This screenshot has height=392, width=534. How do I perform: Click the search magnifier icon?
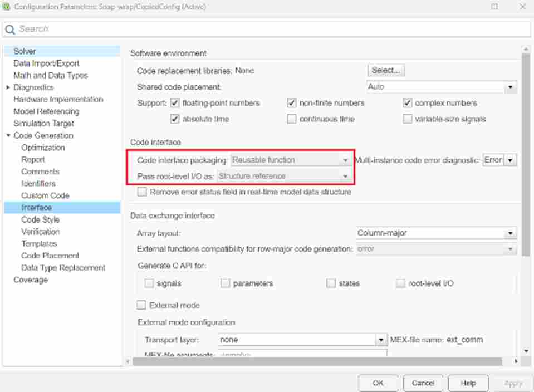[10, 30]
